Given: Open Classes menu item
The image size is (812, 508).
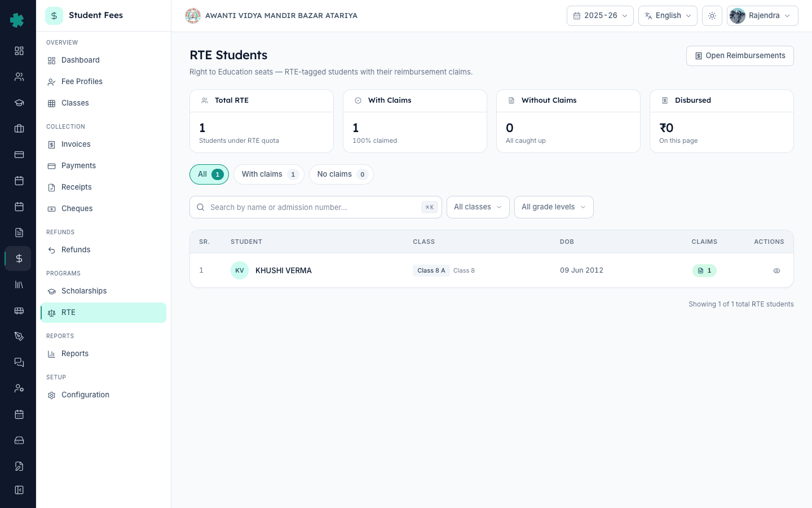Looking at the screenshot, I should click(103, 103).
